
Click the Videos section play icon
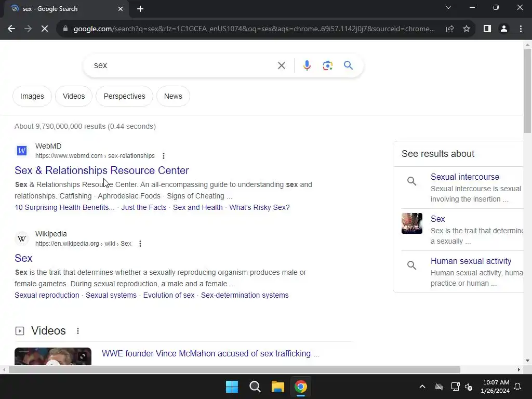20,331
